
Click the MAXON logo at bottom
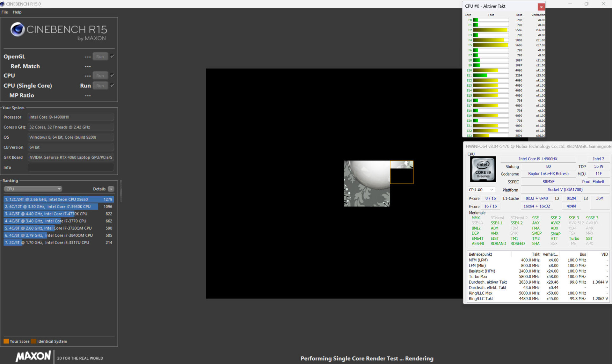33,356
